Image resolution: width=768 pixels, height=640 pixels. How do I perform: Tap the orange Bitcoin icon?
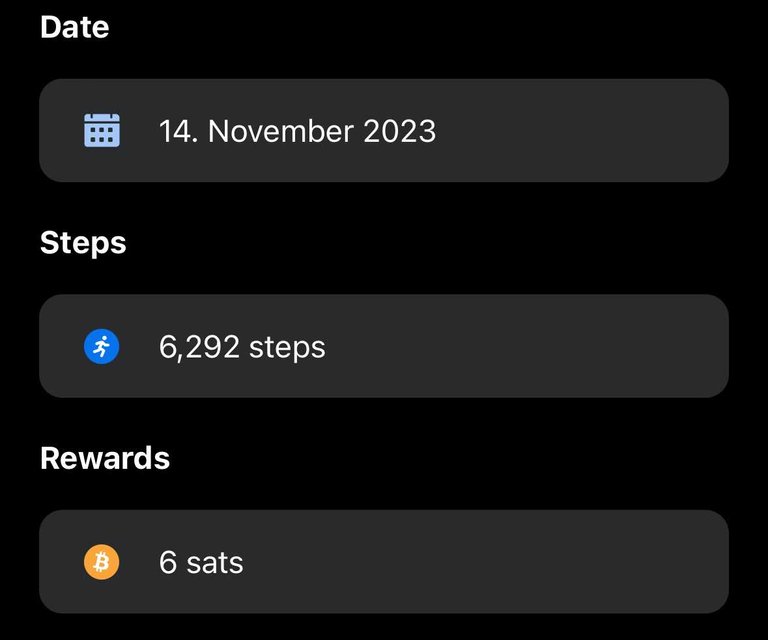(101, 562)
